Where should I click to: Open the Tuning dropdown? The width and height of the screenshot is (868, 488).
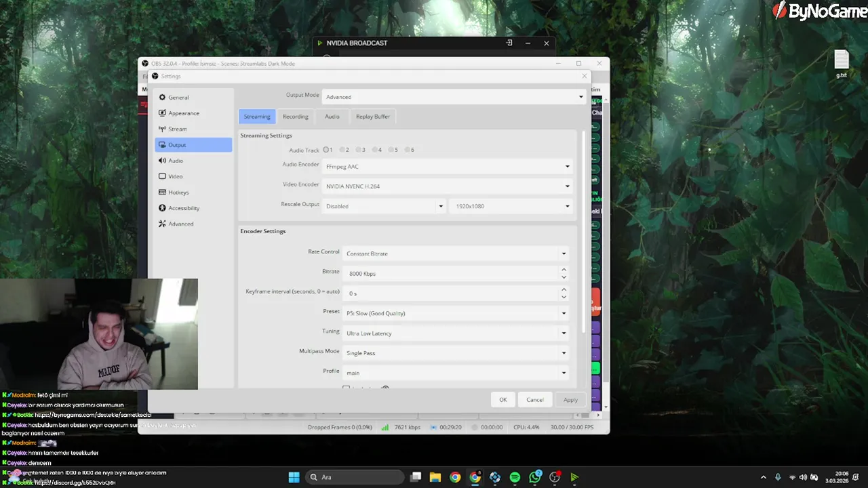tap(456, 333)
